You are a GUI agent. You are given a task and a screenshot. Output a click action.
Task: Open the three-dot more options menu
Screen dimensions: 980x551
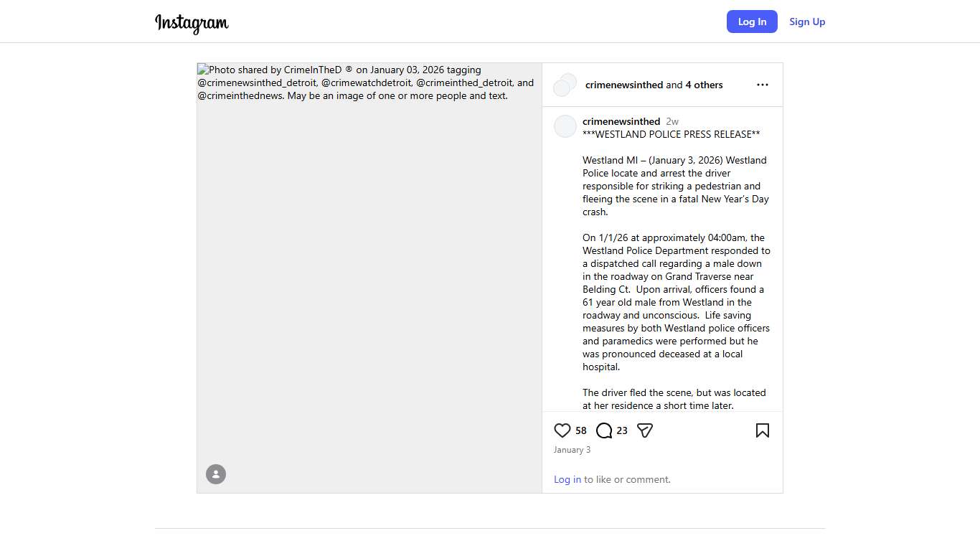(x=762, y=85)
